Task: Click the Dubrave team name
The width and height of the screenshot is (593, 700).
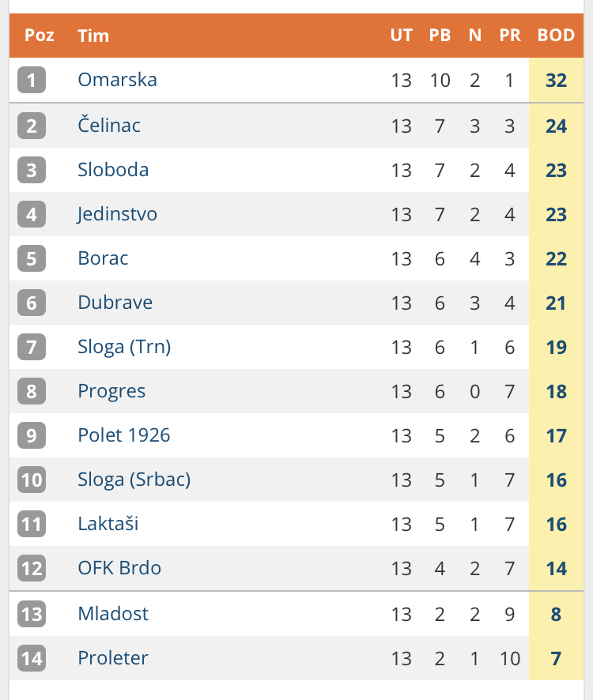Action: click(115, 303)
